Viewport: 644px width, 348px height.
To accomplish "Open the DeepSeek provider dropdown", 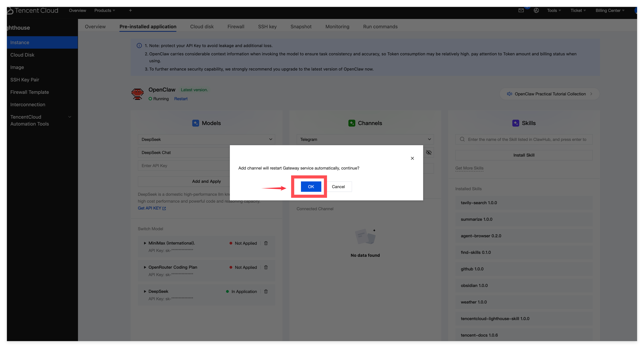I will [206, 139].
